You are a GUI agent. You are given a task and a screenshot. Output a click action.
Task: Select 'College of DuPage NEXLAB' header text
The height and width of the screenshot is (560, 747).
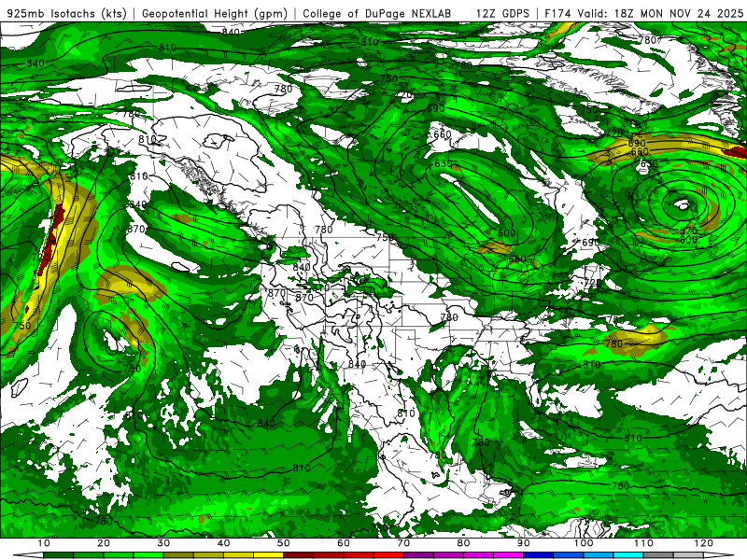click(x=377, y=13)
